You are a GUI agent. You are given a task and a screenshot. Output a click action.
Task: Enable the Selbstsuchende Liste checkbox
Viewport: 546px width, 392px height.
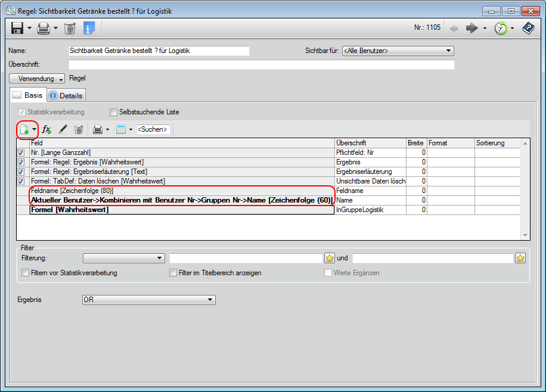point(114,112)
